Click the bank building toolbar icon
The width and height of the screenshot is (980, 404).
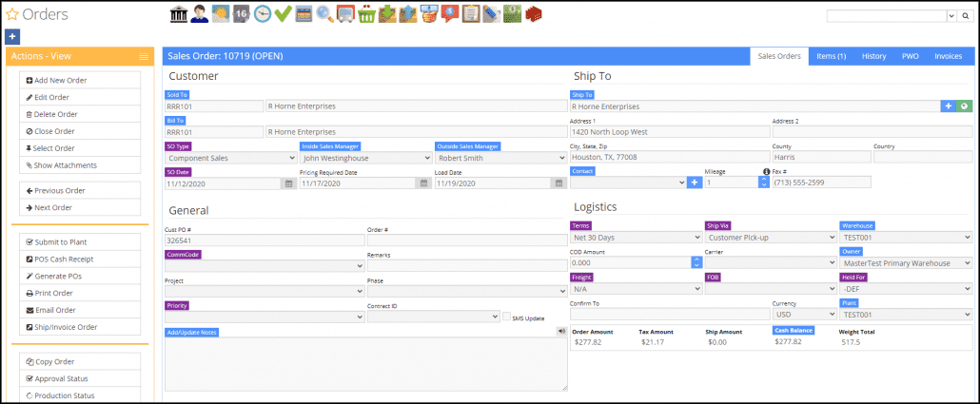click(x=178, y=13)
